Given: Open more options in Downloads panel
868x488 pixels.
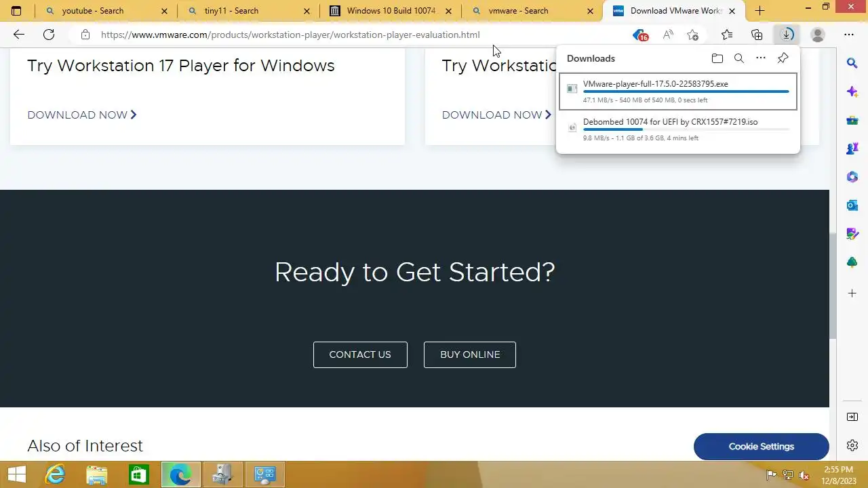Looking at the screenshot, I should (761, 58).
